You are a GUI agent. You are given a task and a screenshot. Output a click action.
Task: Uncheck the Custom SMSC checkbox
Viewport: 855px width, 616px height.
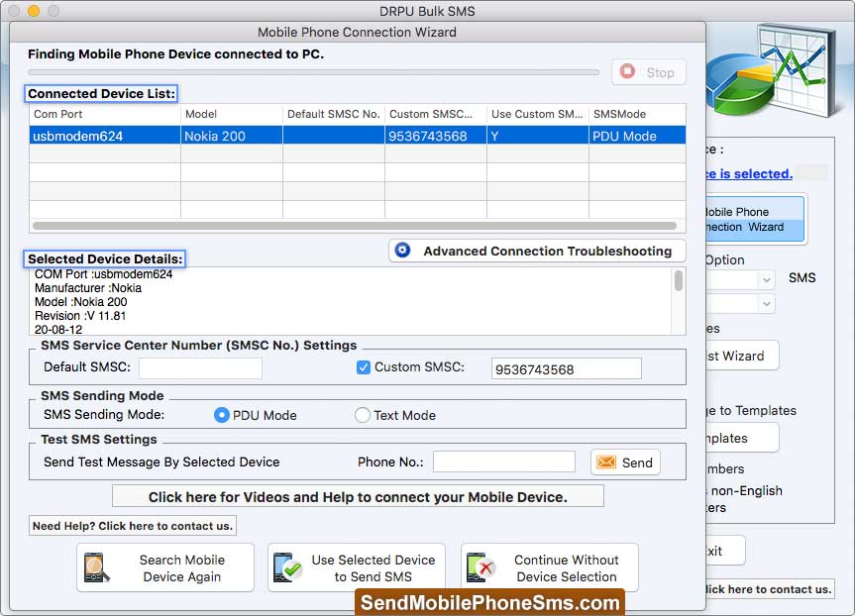pyautogui.click(x=364, y=367)
